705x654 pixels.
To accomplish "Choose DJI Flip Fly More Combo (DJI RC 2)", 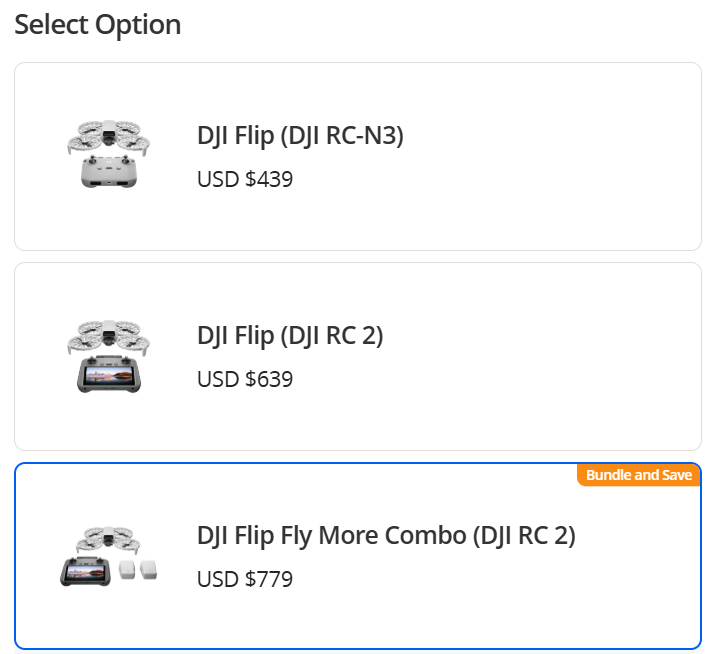I will click(x=357, y=556).
